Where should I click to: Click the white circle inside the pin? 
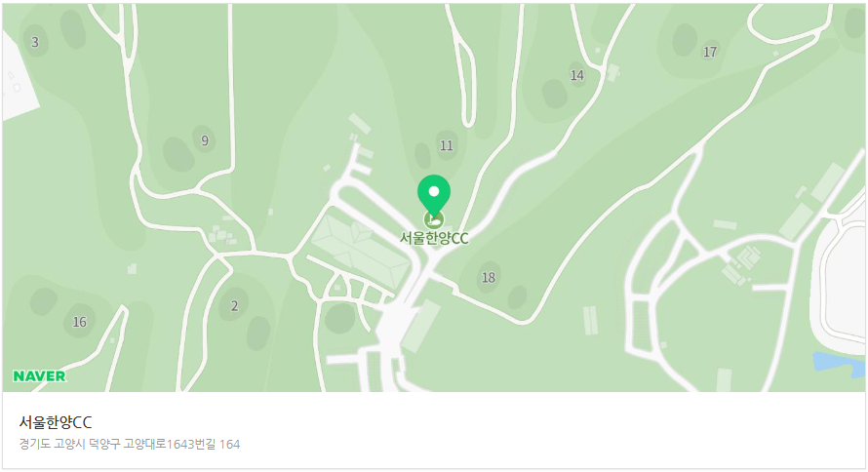coord(434,191)
